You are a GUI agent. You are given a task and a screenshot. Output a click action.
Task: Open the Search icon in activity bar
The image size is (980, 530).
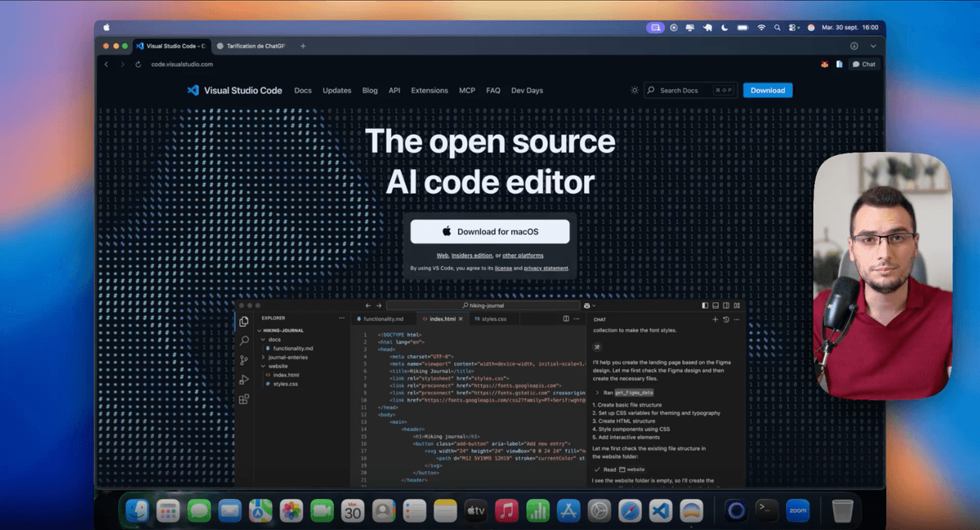click(244, 341)
